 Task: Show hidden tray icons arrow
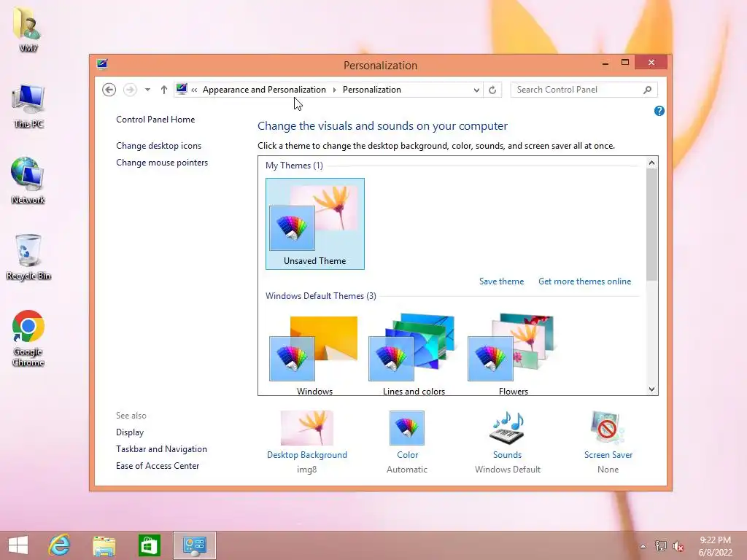[643, 546]
